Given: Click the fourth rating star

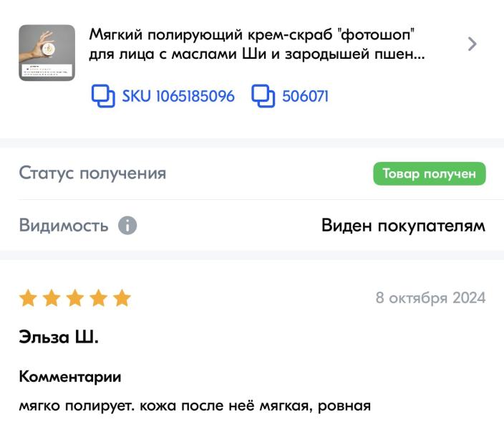Looking at the screenshot, I should click(99, 298).
